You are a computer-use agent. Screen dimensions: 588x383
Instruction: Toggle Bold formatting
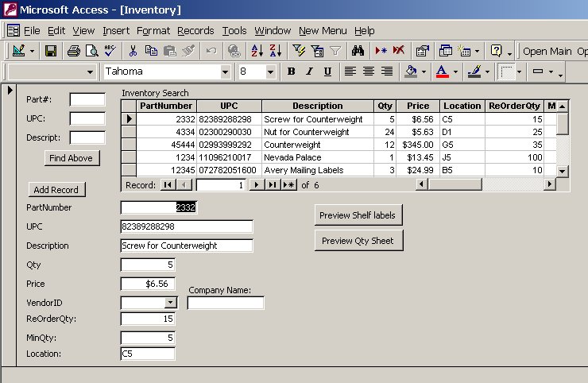click(x=292, y=72)
